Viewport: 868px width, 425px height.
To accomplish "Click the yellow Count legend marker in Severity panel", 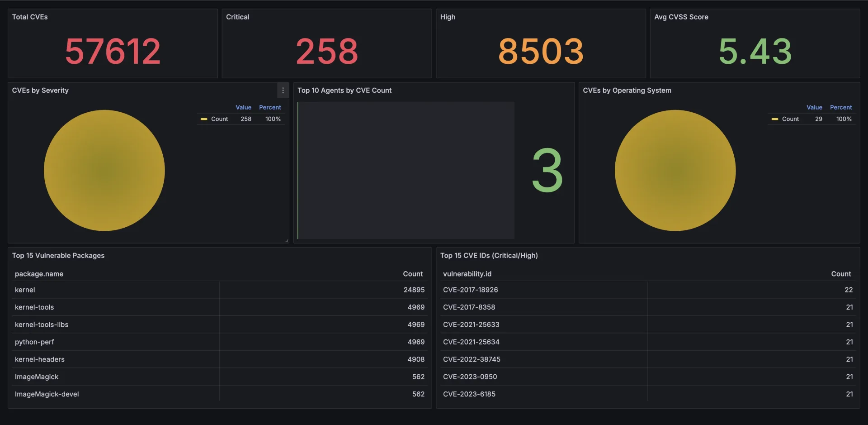I will pyautogui.click(x=204, y=119).
